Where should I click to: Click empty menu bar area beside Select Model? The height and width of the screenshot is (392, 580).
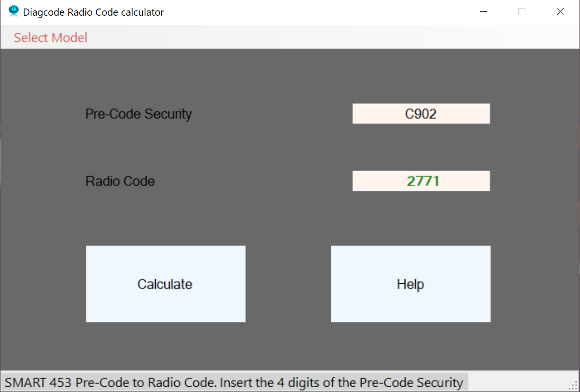pyautogui.click(x=332, y=37)
